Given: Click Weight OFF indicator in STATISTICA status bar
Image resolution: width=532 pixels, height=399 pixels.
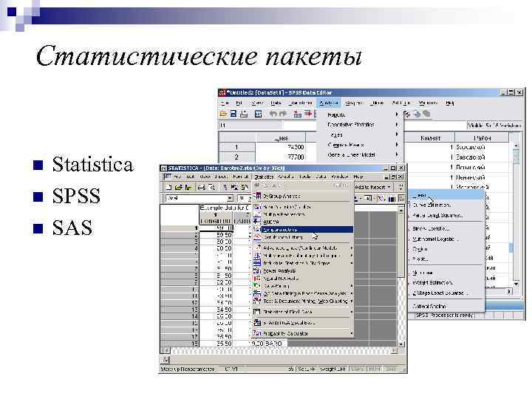Looking at the screenshot, I should pos(332,369).
